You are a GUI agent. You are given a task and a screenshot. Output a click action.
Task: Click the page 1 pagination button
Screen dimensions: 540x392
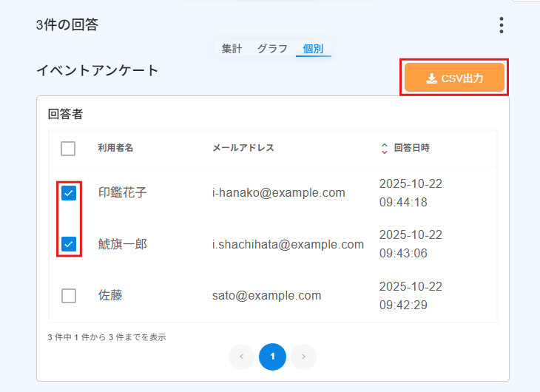(x=272, y=356)
